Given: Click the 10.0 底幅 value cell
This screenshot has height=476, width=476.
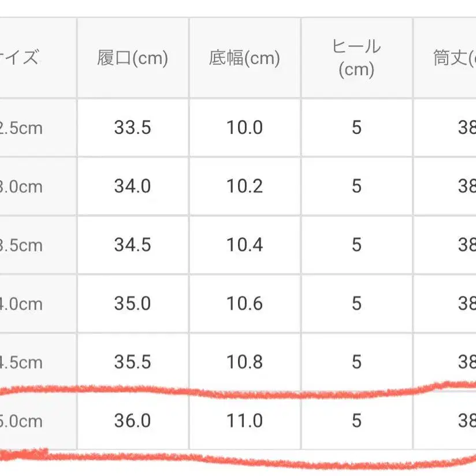Looking at the screenshot, I should pos(244,128).
